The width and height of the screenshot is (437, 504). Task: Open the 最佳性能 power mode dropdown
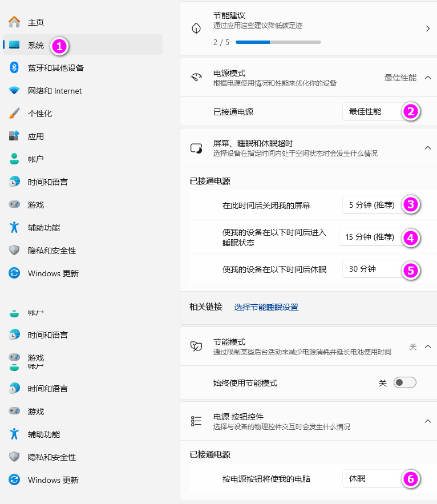(x=381, y=111)
